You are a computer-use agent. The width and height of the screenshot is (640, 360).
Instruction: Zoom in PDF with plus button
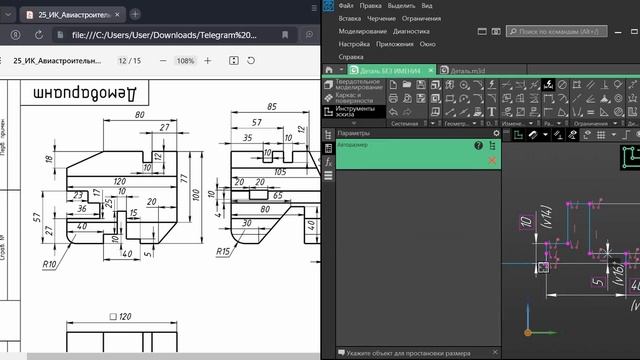(x=207, y=61)
